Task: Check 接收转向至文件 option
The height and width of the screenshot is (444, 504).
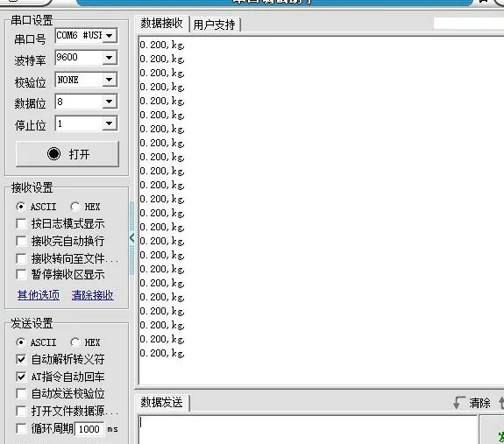Action: 21,258
